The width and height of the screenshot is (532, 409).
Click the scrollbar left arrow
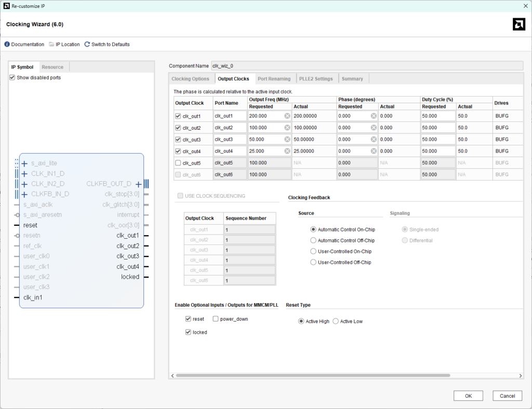172,375
